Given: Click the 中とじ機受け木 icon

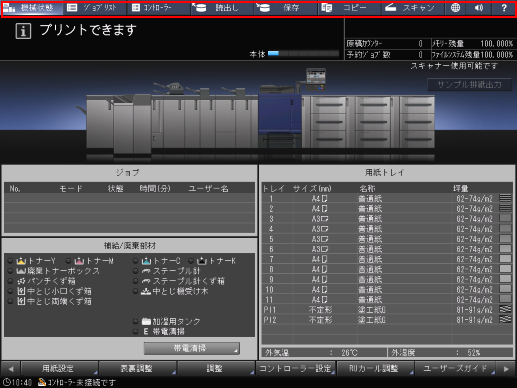Looking at the screenshot, I should click(x=146, y=291).
